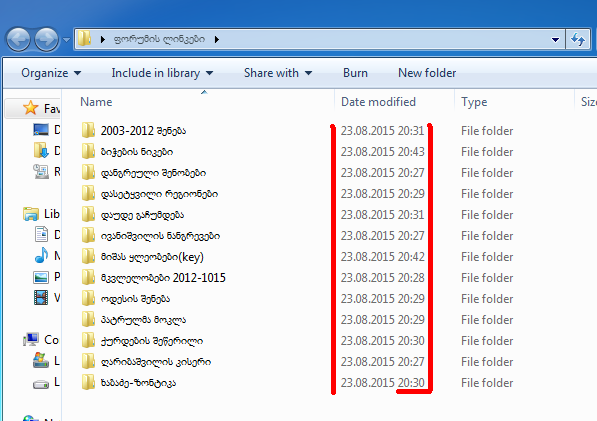
Task: Select the Computer icon in navigation pane
Action: tap(31, 339)
